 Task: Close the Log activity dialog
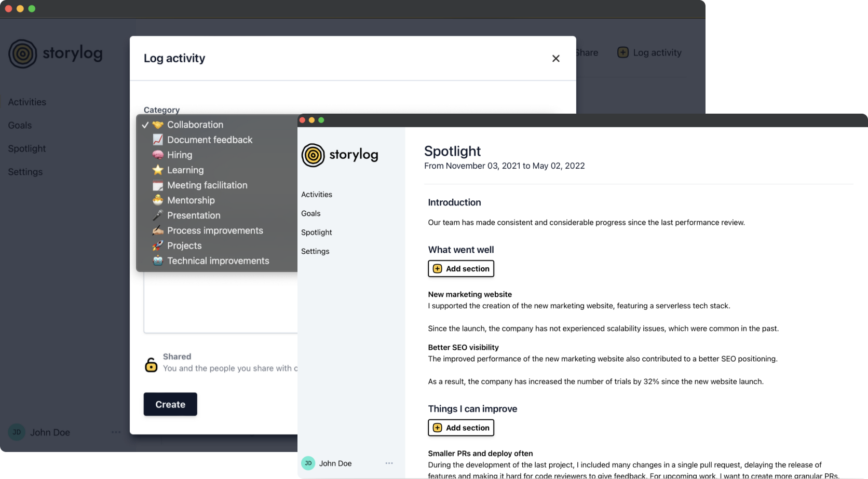[x=555, y=58]
